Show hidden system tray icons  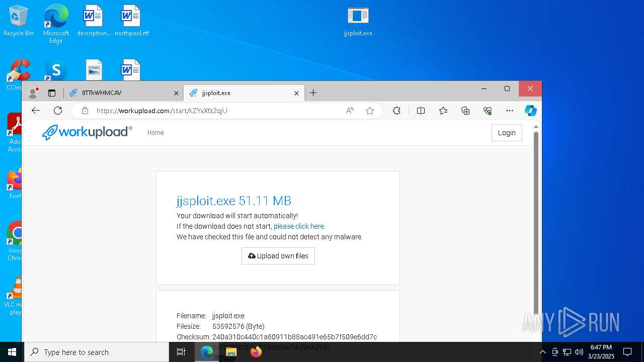(543, 352)
